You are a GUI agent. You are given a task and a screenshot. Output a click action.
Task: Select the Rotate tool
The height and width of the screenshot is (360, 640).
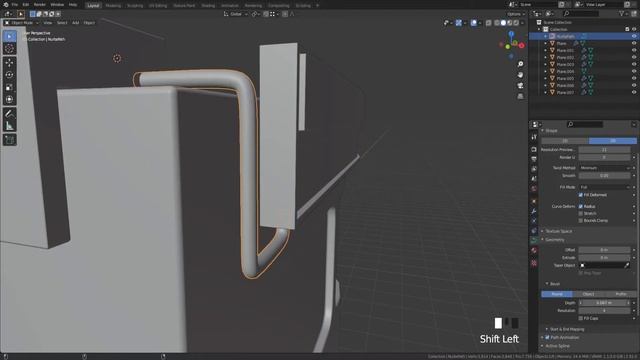pyautogui.click(x=9, y=75)
